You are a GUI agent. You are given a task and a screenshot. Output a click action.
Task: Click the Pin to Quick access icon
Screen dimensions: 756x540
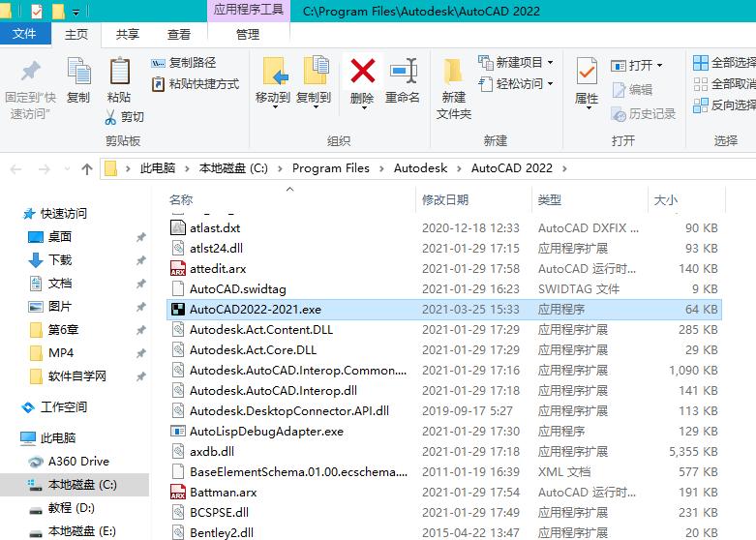click(x=30, y=73)
